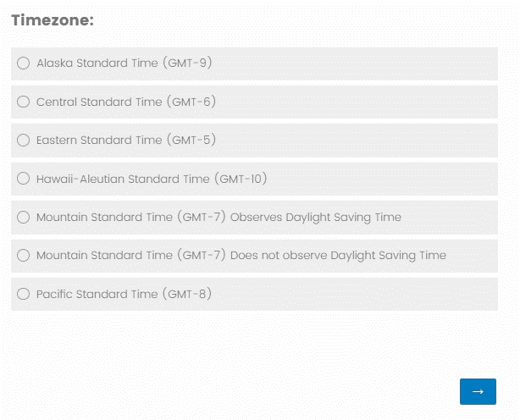Click the "(GMT-10)" text in the Hawaii-Aleutian option
Image resolution: width=520 pixels, height=420 pixels.
[241, 179]
